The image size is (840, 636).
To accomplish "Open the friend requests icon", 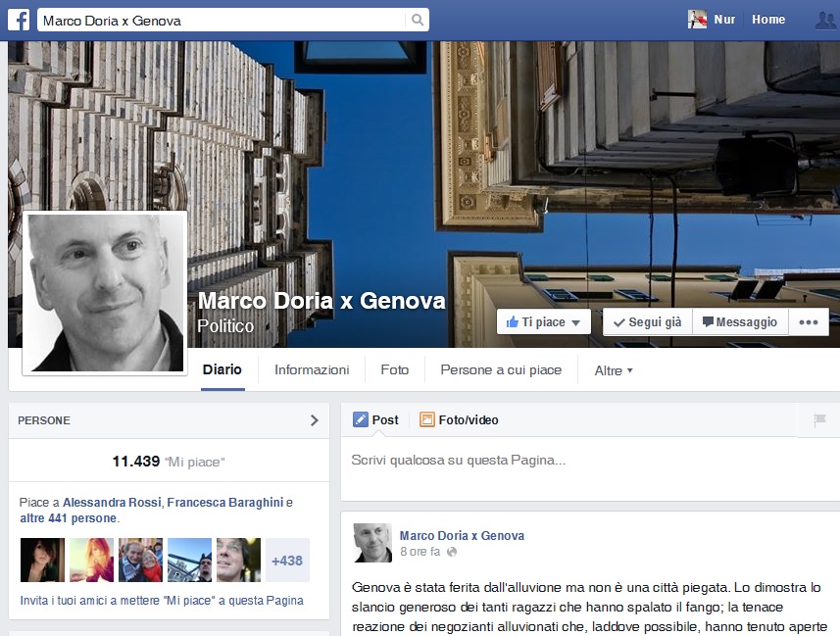I will click(825, 21).
